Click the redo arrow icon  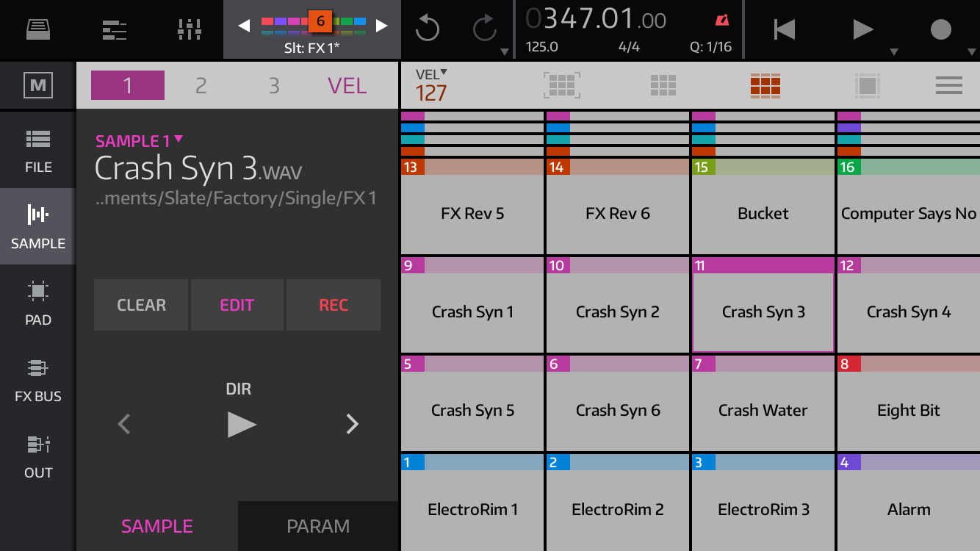[485, 29]
